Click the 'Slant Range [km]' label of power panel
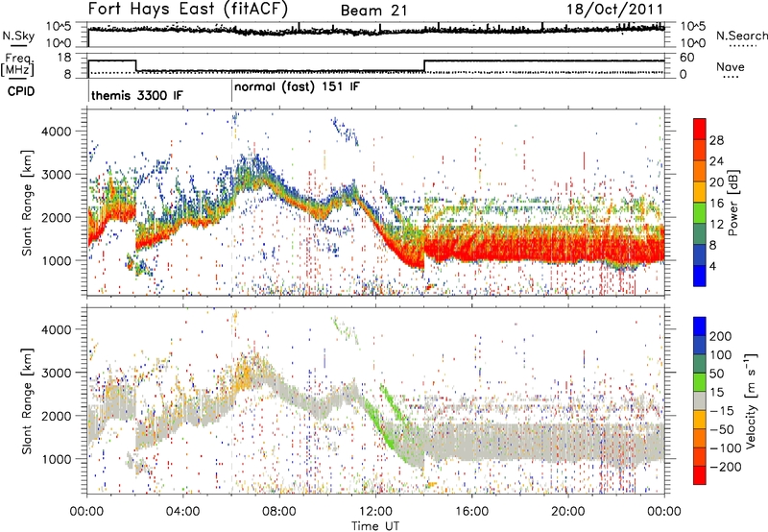 click(27, 203)
